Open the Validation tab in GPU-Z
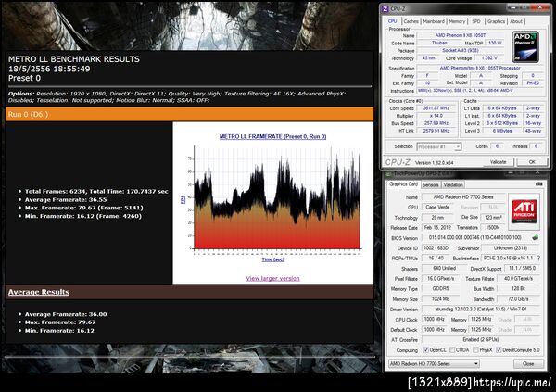556x392 pixels. (453, 184)
